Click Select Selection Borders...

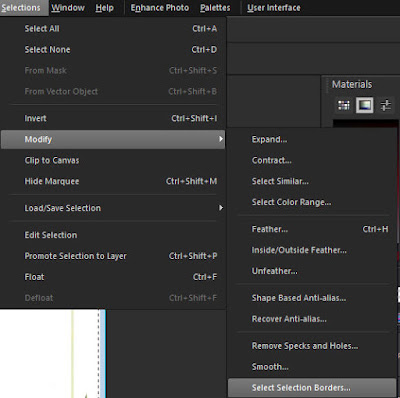[x=312, y=388]
